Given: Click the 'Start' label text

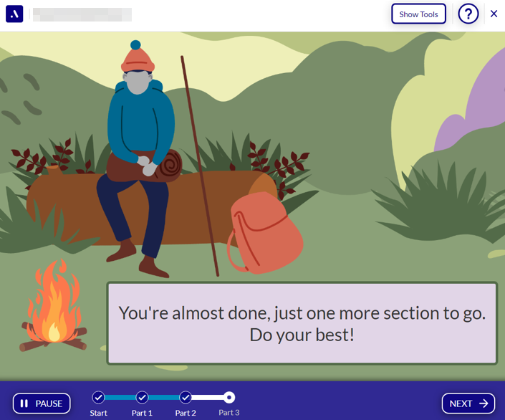Looking at the screenshot, I should 99,413.
